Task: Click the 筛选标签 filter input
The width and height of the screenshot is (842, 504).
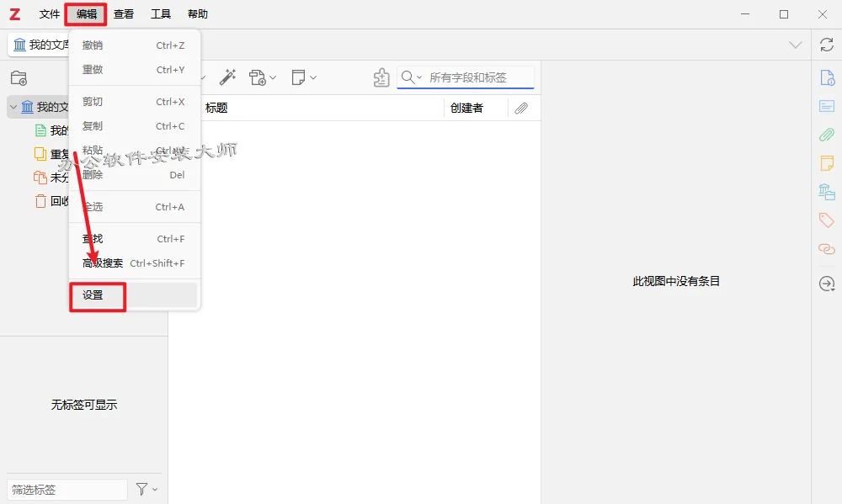Action: point(67,490)
